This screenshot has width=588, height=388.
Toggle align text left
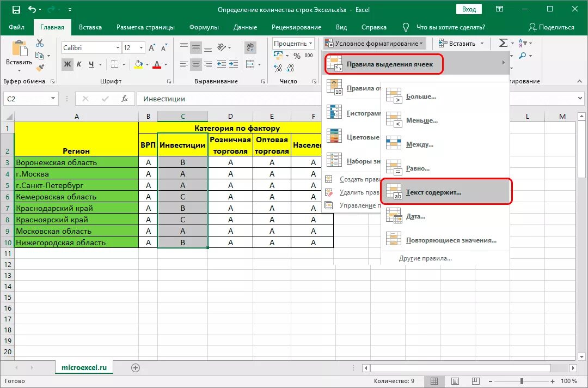(x=183, y=64)
